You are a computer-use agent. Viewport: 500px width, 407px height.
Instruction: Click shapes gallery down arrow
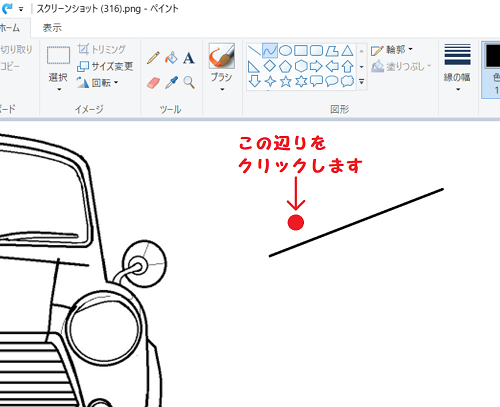362,67
